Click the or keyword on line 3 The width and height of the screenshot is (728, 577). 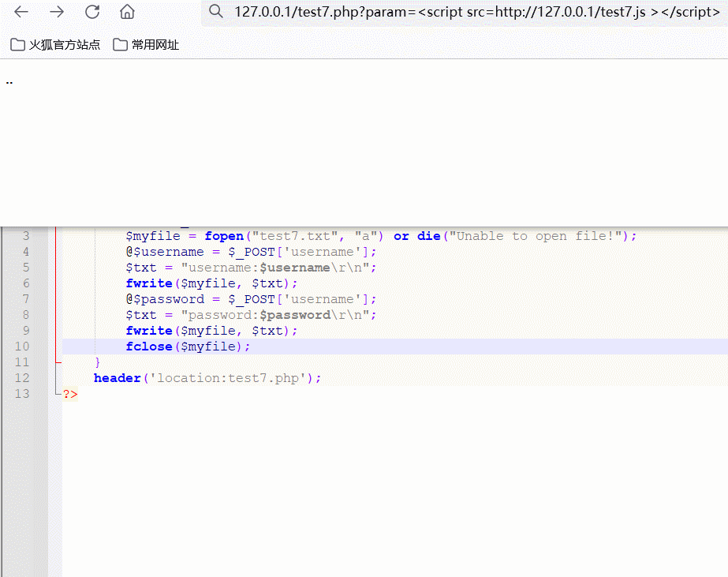pos(401,236)
